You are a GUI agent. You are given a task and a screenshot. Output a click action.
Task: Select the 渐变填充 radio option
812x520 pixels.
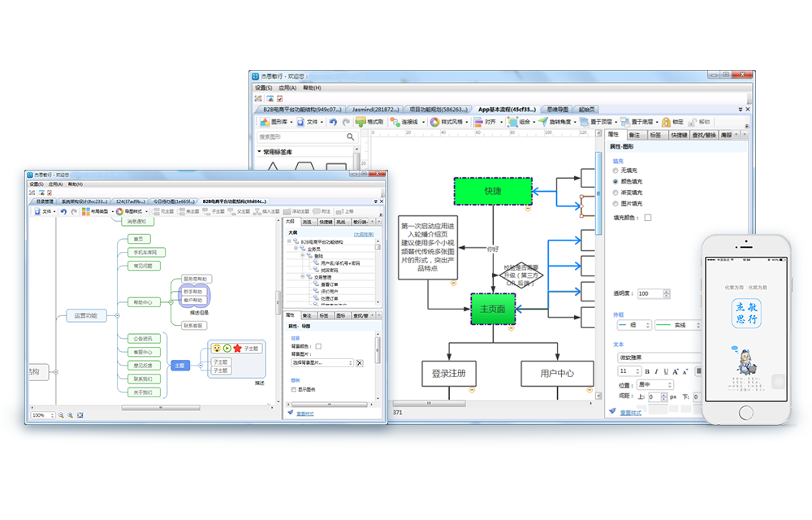pos(616,193)
